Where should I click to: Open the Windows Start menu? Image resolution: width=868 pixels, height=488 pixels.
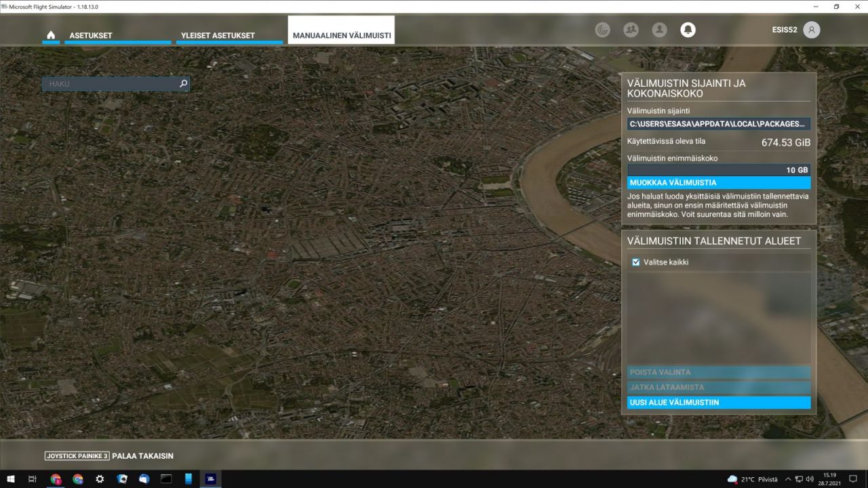tap(11, 479)
